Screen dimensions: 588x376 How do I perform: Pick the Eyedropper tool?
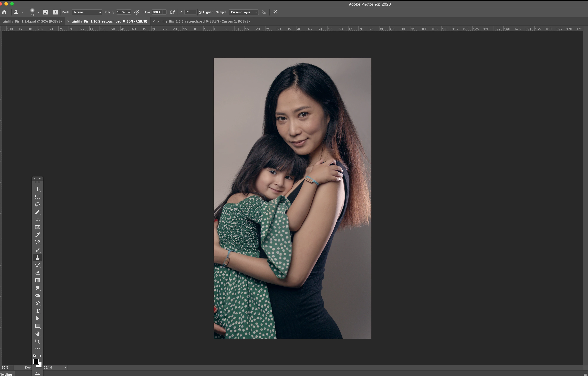tap(37, 235)
